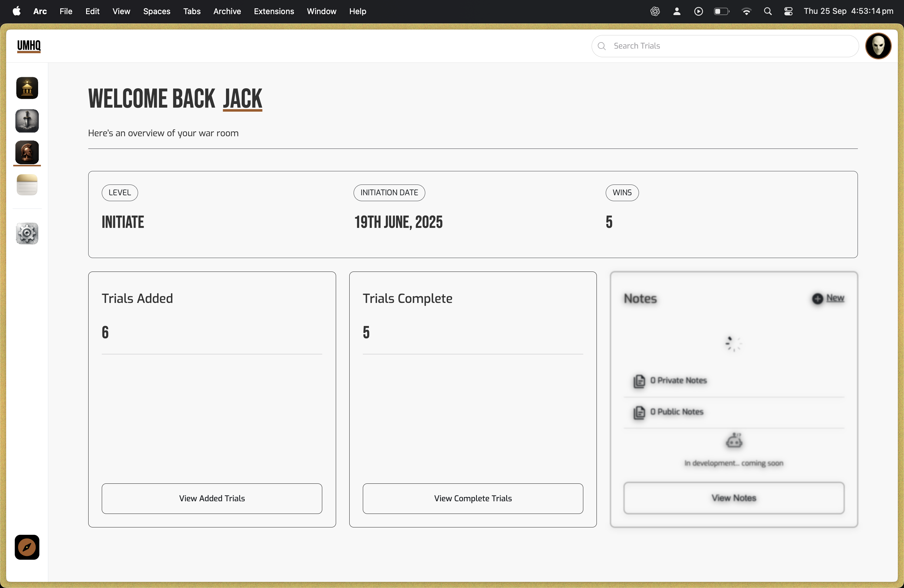Click the plus icon next to New
This screenshot has height=588, width=904.
click(x=817, y=299)
